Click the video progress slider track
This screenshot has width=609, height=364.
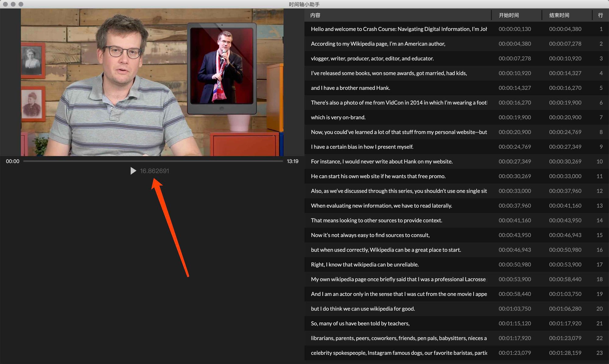[x=153, y=161]
